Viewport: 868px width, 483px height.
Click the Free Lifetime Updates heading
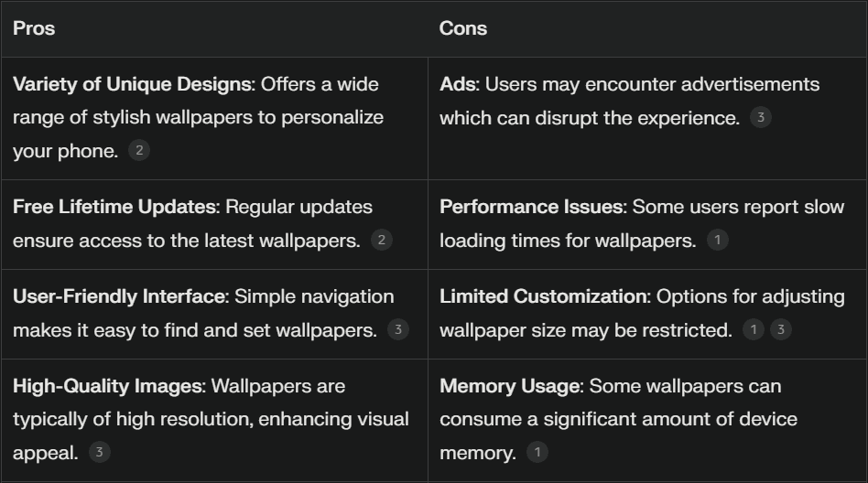click(x=116, y=207)
